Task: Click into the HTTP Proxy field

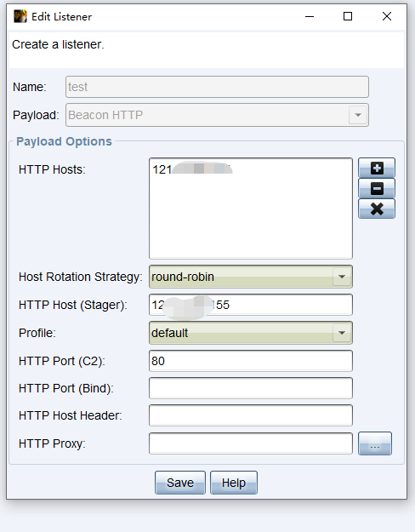Action: point(251,443)
